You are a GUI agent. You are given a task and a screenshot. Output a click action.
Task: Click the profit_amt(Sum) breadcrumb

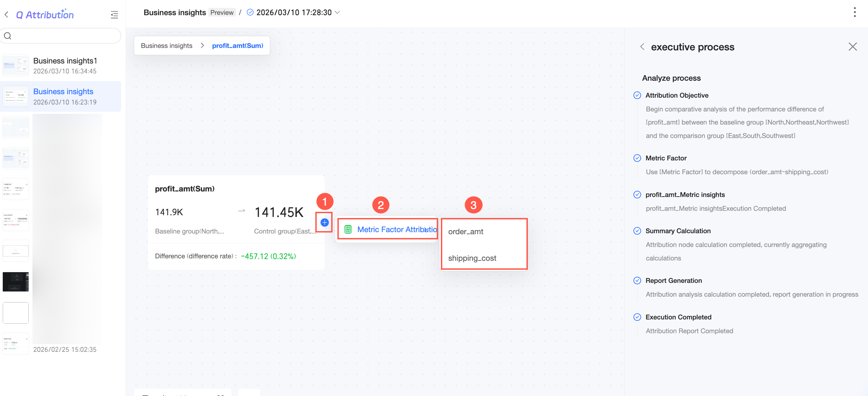tap(238, 46)
